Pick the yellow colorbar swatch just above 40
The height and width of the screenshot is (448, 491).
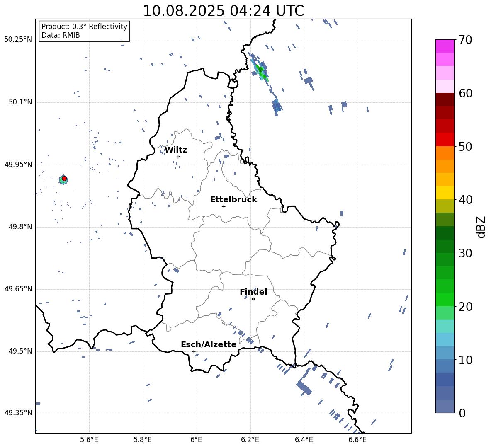445,193
